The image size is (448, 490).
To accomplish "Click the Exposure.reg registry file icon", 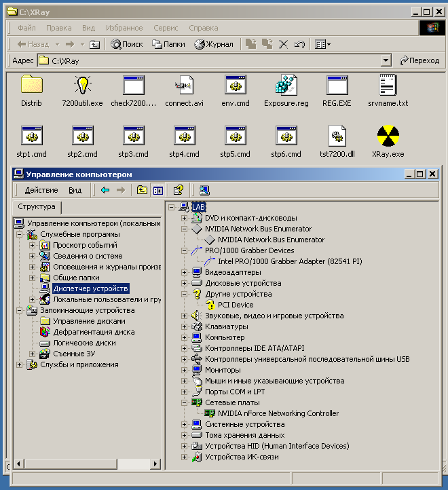I will (x=286, y=86).
